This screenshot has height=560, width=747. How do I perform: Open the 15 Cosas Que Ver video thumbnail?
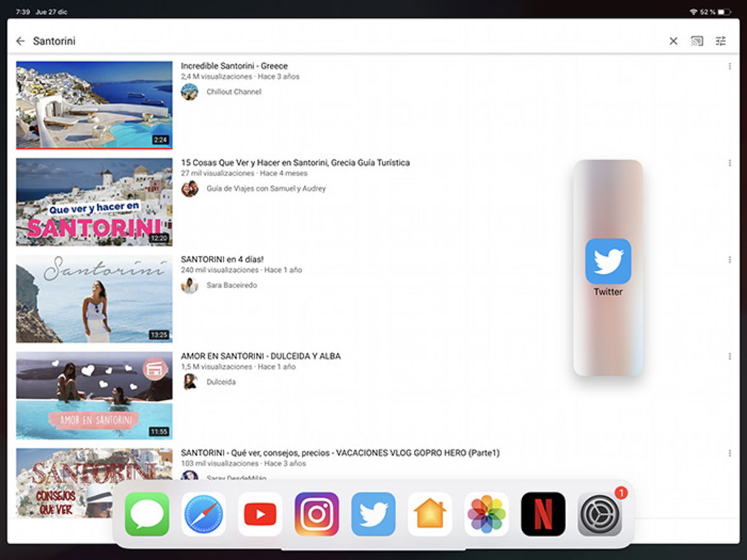click(93, 202)
